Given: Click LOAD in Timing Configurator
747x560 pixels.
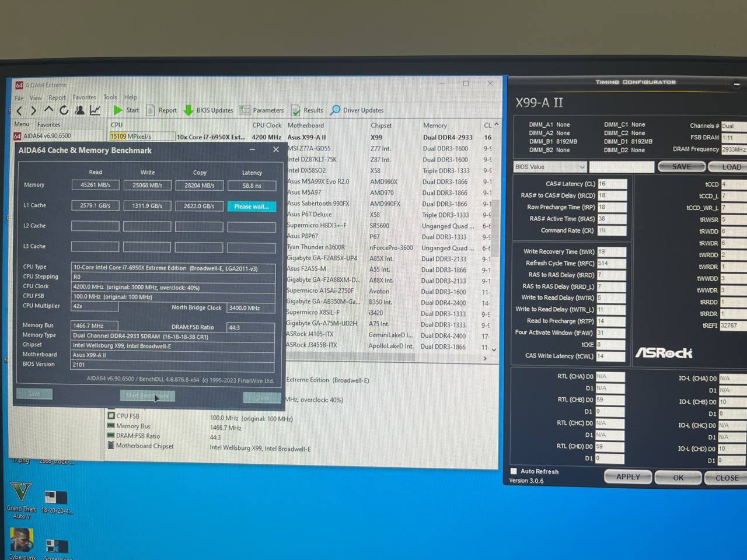Looking at the screenshot, I should [x=728, y=167].
